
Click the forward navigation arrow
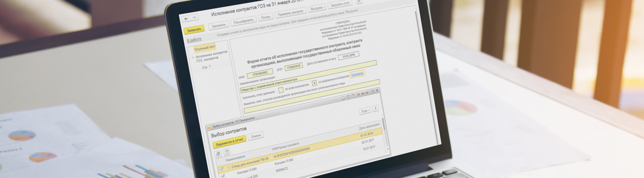pyautogui.click(x=194, y=17)
